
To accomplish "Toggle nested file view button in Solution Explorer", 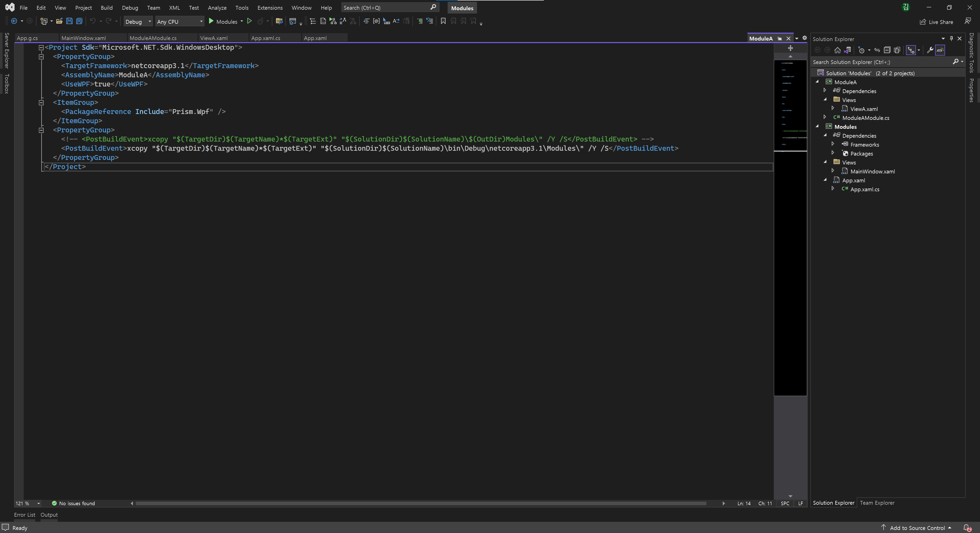I will point(911,50).
